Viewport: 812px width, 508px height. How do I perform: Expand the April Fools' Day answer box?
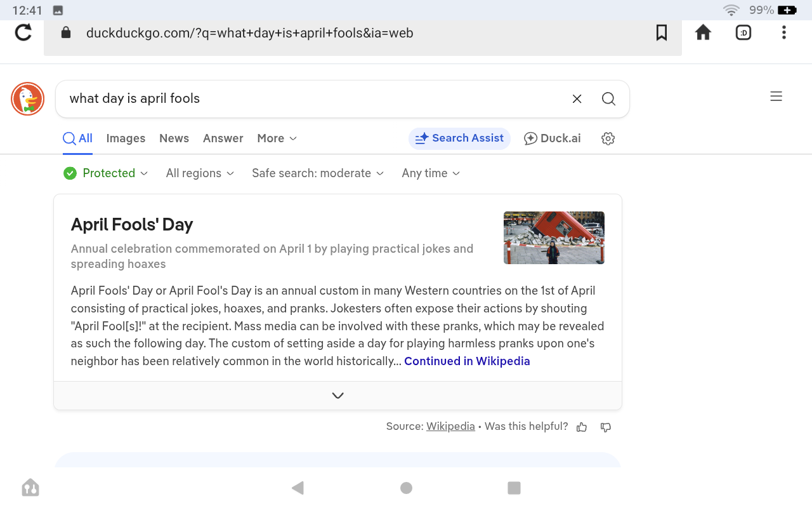(337, 396)
